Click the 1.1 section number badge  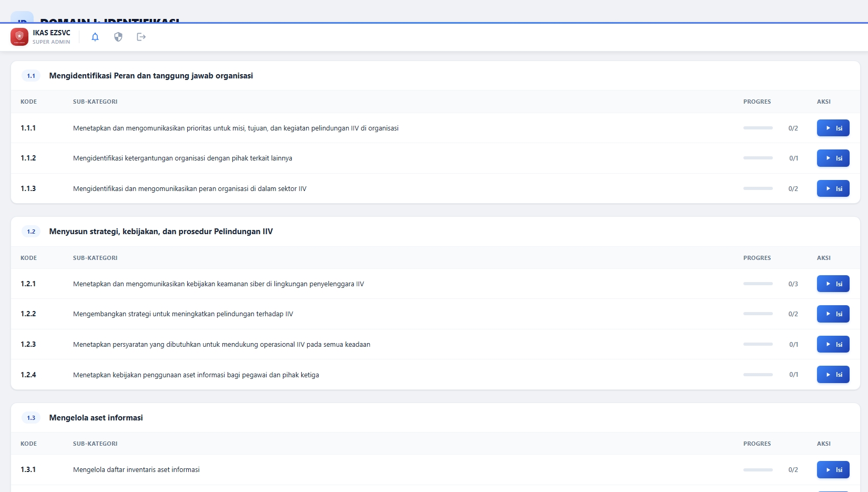[x=31, y=75]
